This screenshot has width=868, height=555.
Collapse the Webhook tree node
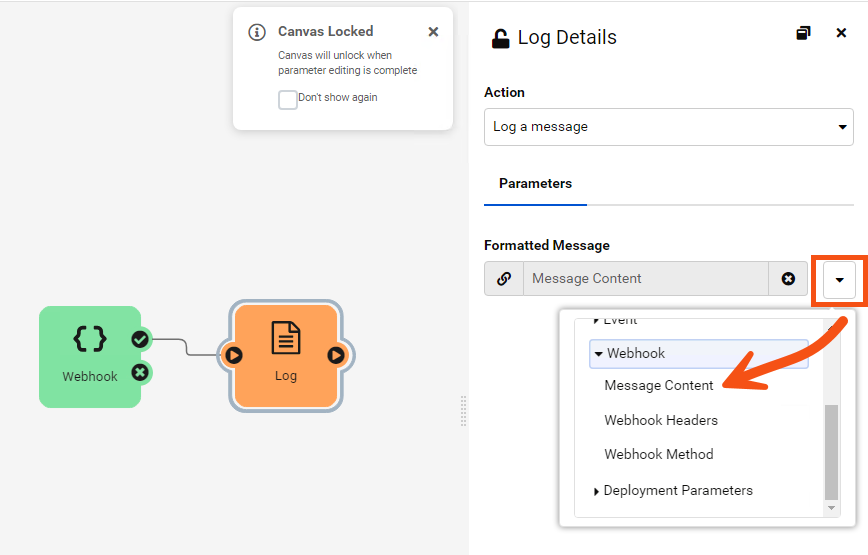click(598, 354)
